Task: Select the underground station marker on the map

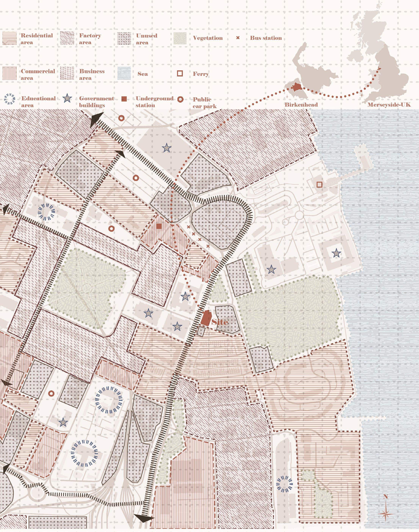Action: pos(159,226)
